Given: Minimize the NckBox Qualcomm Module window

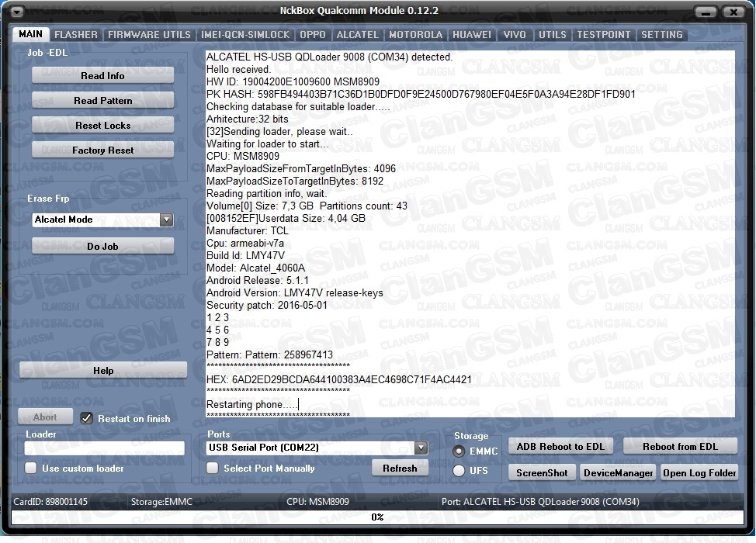Looking at the screenshot, I should 706,12.
